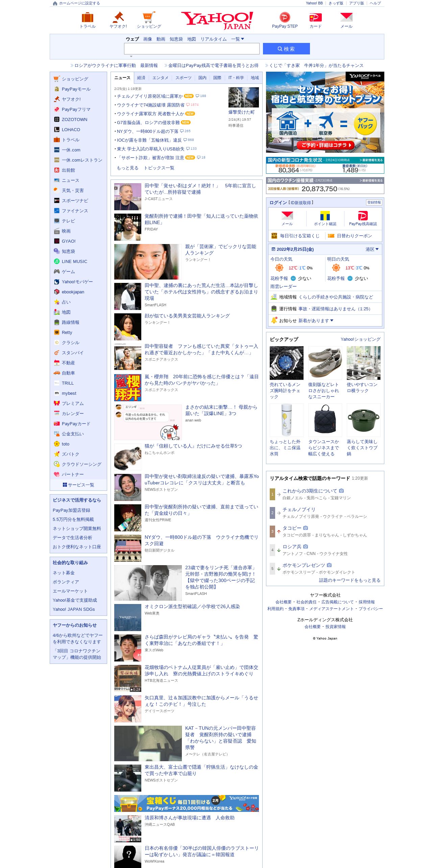The height and width of the screenshot is (868, 434).
Task: Click the ポイント確認 T-point icon in login box
Action: pyautogui.click(x=325, y=215)
